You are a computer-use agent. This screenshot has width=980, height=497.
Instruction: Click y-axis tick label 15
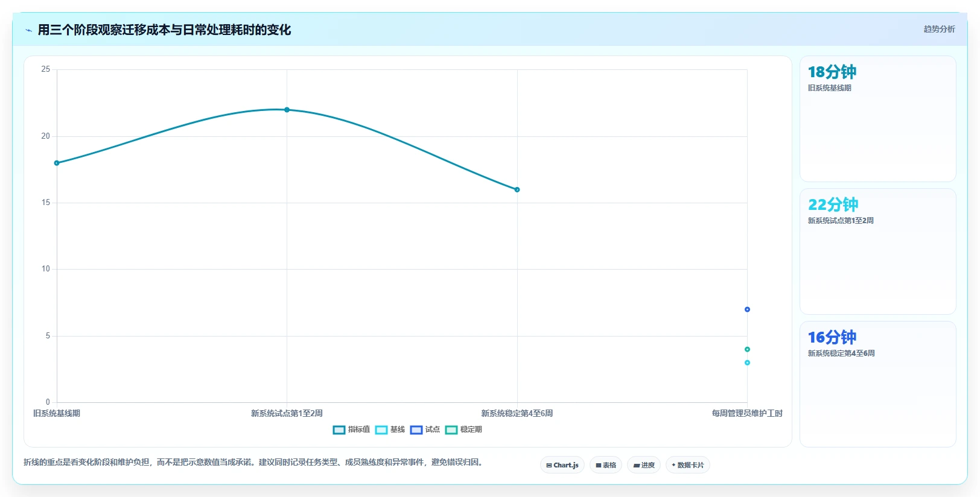coord(46,203)
